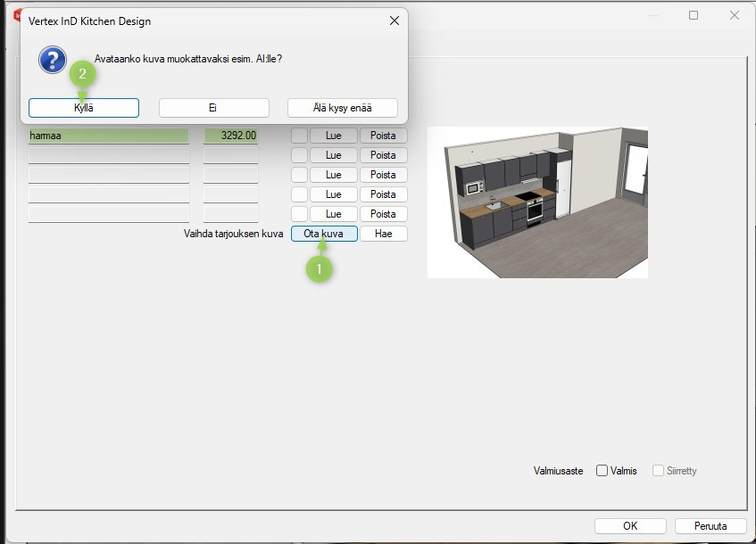Click Lue in the fourth row
Viewport: 756px width, 544px height.
(334, 194)
